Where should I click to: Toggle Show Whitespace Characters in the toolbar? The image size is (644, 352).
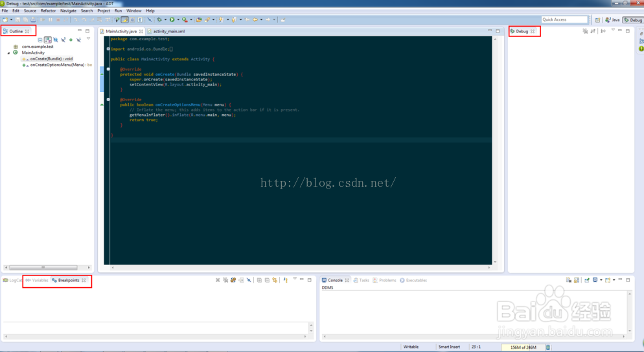pos(140,19)
